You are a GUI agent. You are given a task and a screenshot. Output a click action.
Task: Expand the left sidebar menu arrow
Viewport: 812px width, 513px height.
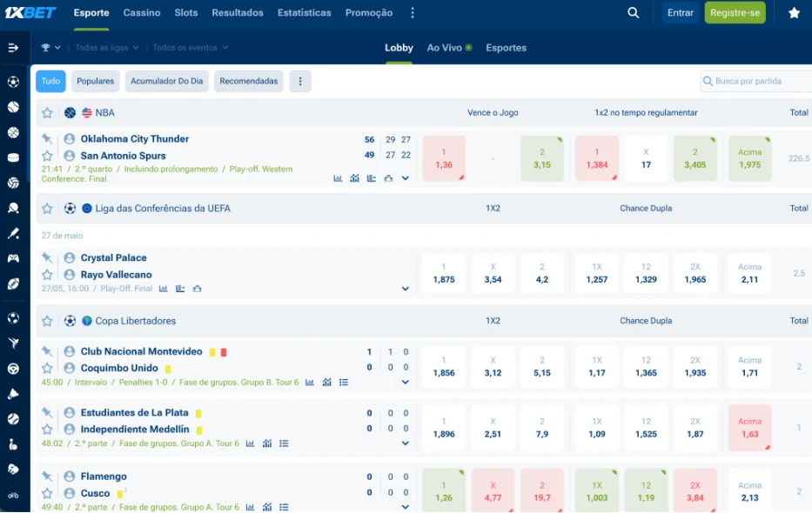tap(13, 48)
